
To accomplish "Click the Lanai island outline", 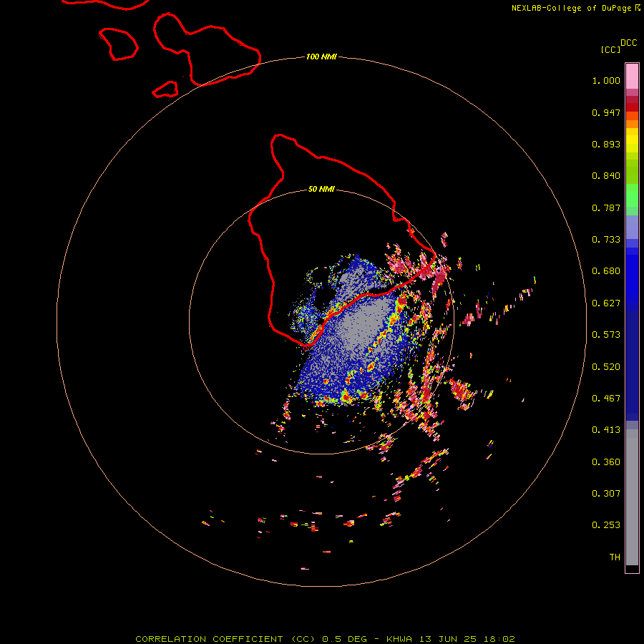I will coord(119,44).
